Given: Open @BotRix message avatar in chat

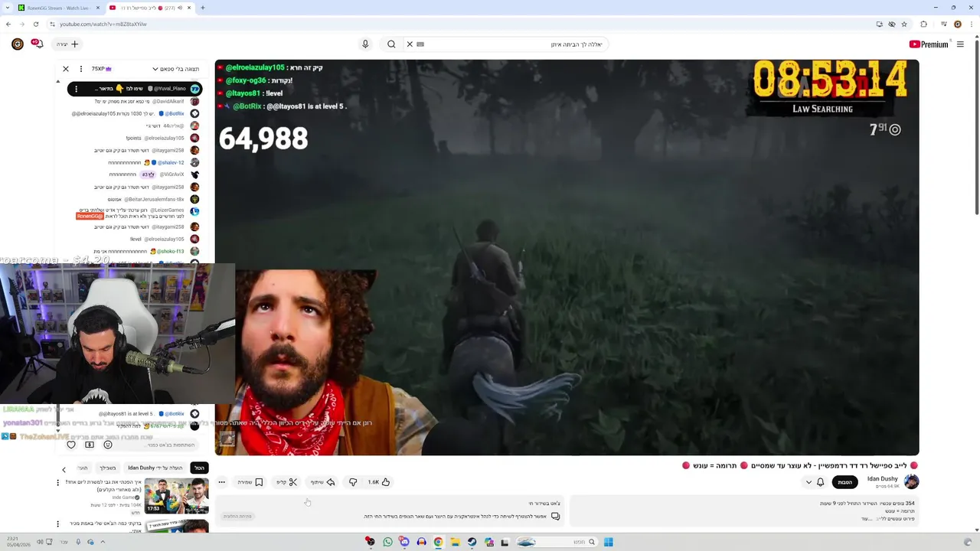Looking at the screenshot, I should click(194, 113).
